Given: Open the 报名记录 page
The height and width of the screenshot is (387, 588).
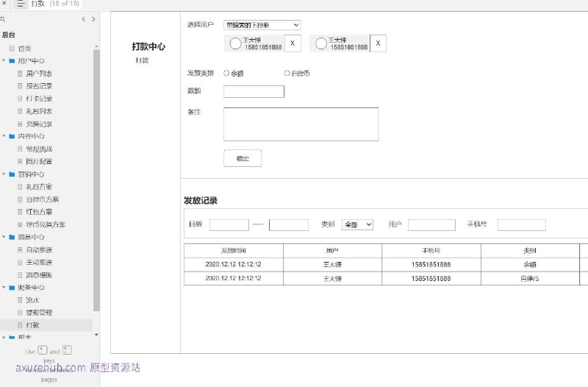Looking at the screenshot, I should [x=39, y=86].
